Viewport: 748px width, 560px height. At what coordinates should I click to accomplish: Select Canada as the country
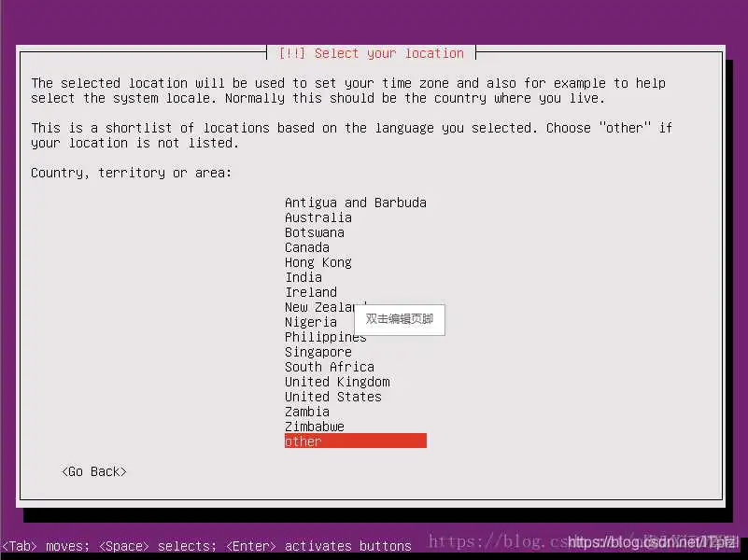[306, 246]
